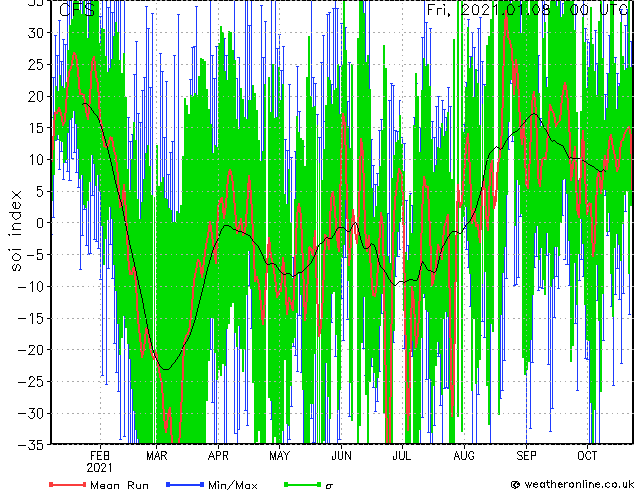This screenshot has height=490, width=634.
Task: Click the MAR label on the x-axis
Action: point(156,456)
